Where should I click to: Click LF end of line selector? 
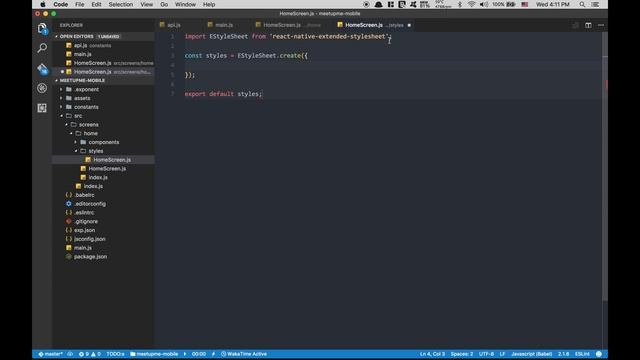click(x=502, y=354)
